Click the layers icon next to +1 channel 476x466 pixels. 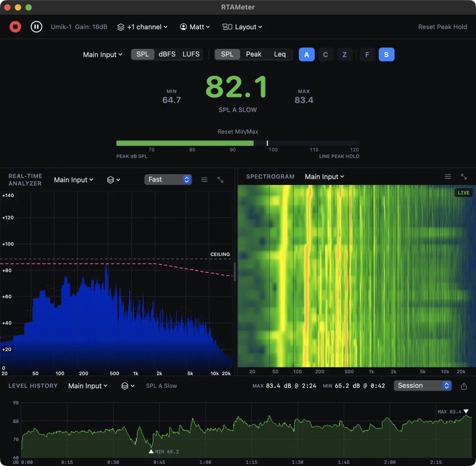tap(121, 27)
